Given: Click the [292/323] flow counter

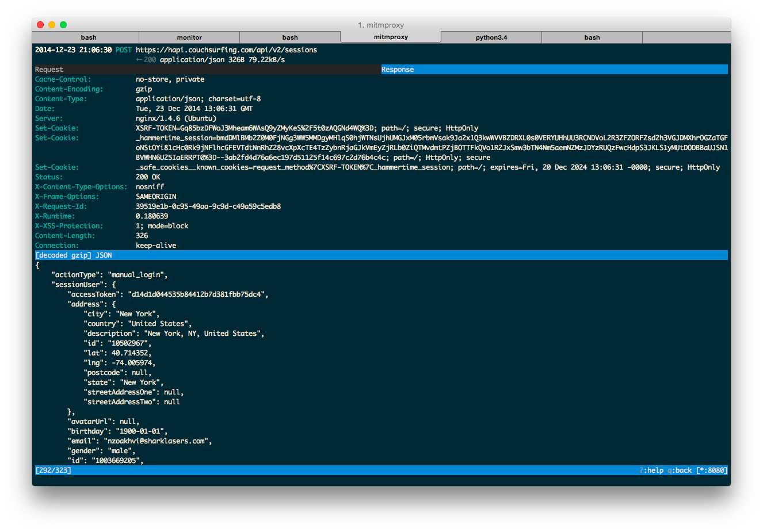Looking at the screenshot, I should click(x=53, y=470).
